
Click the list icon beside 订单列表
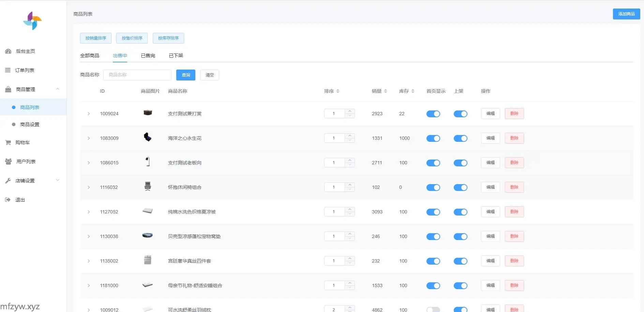8,70
